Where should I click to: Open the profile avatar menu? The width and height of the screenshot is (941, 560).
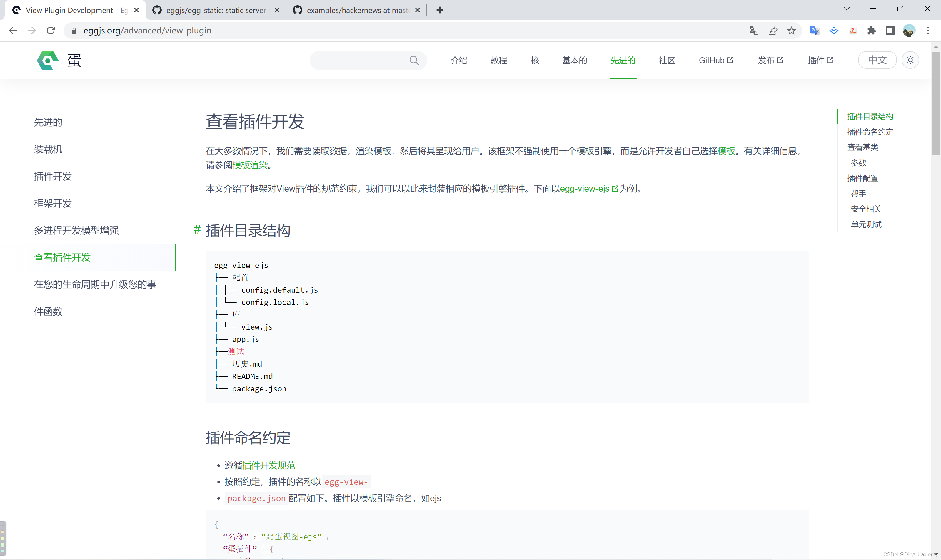pos(909,31)
